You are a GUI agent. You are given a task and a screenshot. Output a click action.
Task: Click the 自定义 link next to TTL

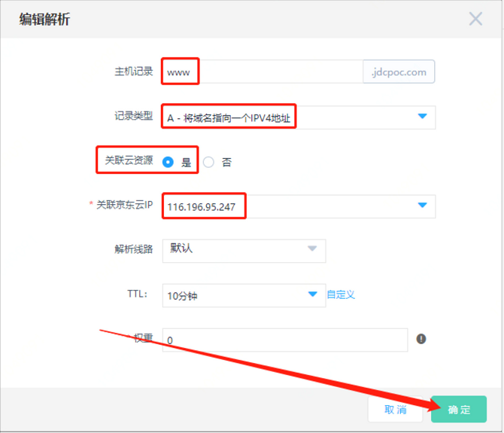[341, 294]
